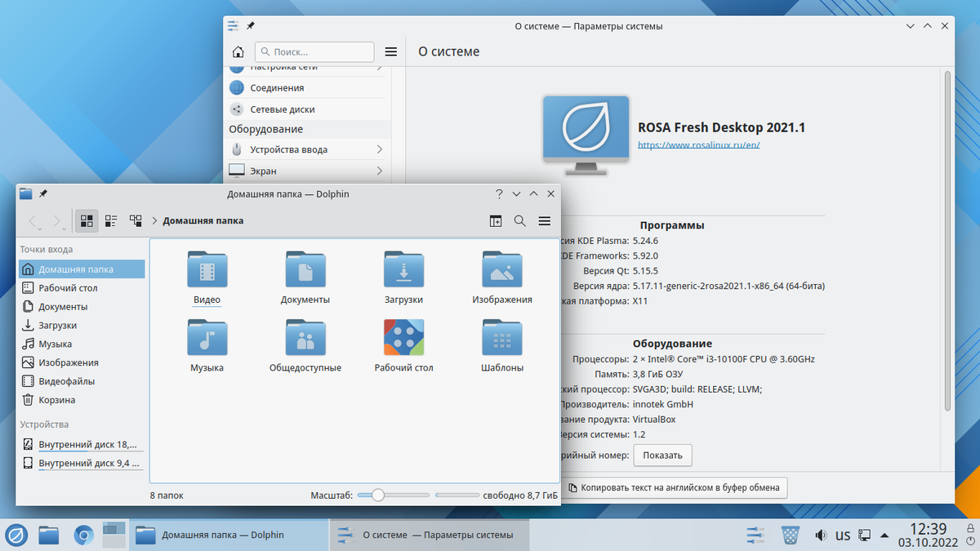The width and height of the screenshot is (980, 551).
Task: Launch file manager from taskbar
Action: pyautogui.click(x=50, y=535)
